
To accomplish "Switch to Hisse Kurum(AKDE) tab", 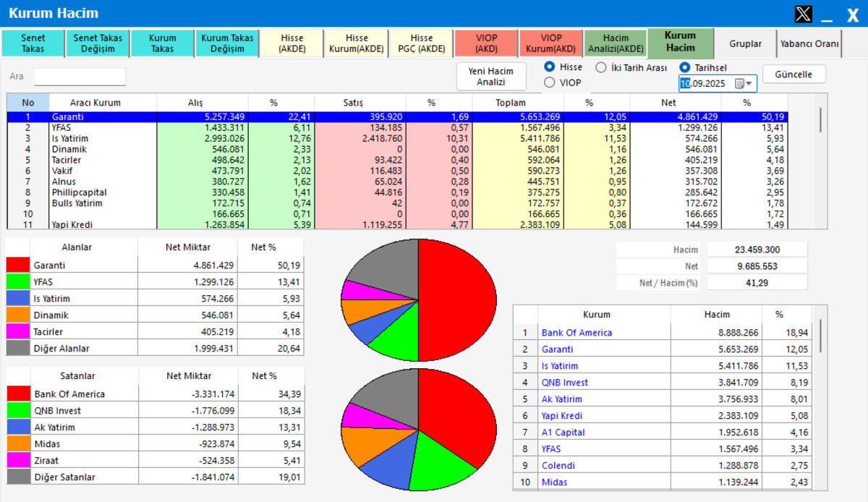I will click(x=356, y=43).
